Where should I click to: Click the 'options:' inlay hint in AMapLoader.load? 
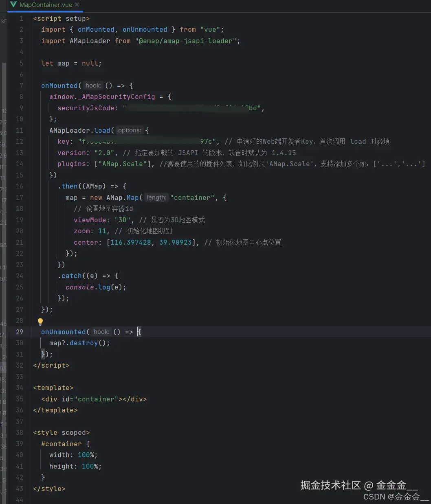pyautogui.click(x=130, y=130)
